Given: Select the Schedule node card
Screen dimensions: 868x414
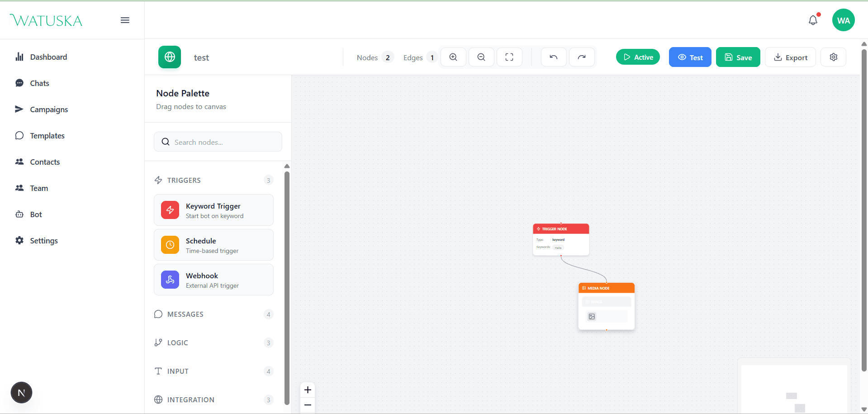Looking at the screenshot, I should click(x=213, y=245).
